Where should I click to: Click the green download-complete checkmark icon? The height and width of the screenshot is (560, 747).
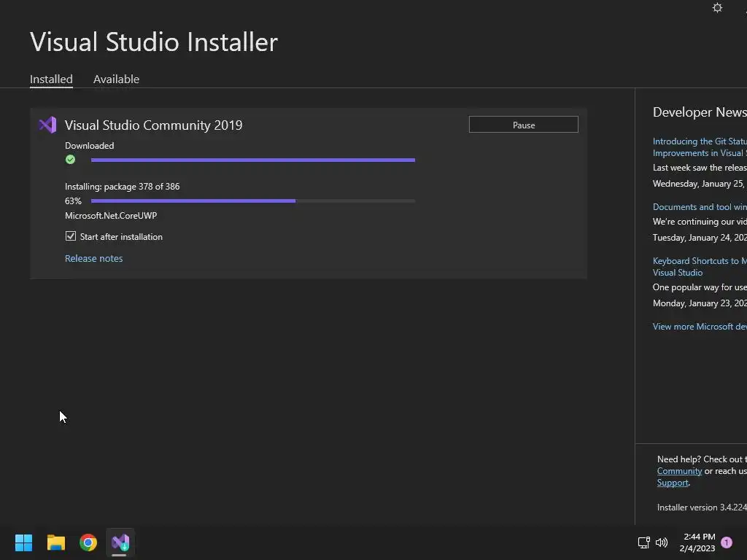(71, 160)
